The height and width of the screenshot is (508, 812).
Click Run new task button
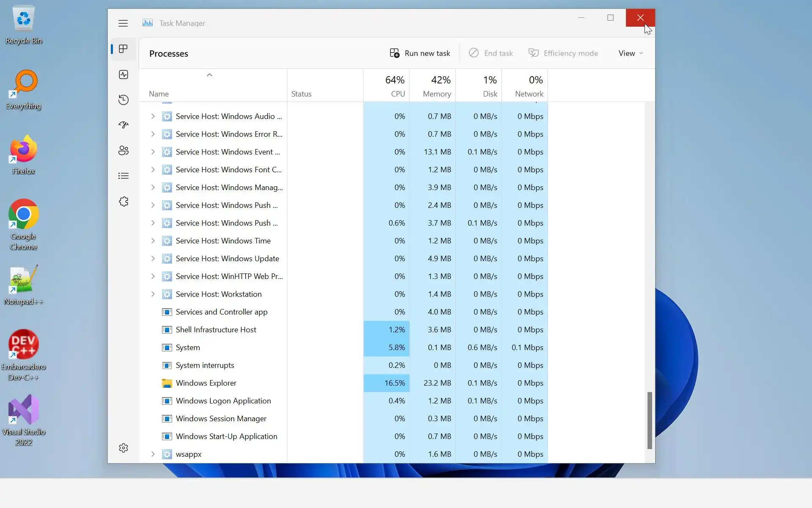[420, 53]
